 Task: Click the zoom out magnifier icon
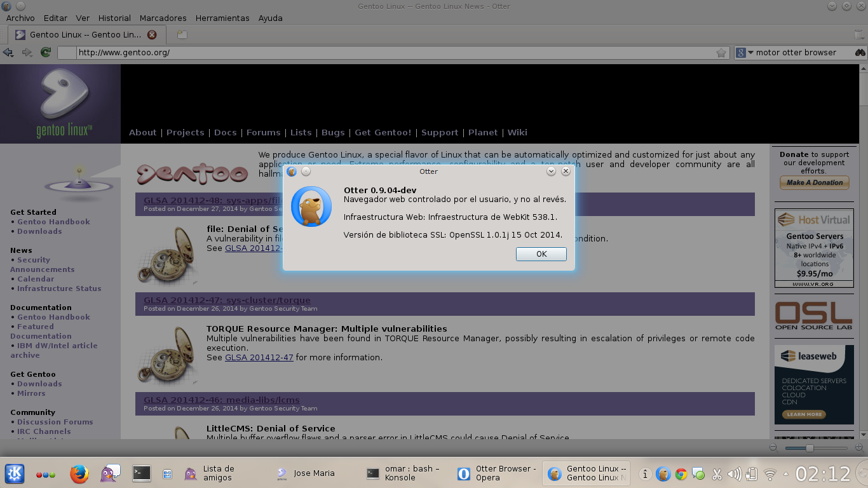[x=773, y=448]
